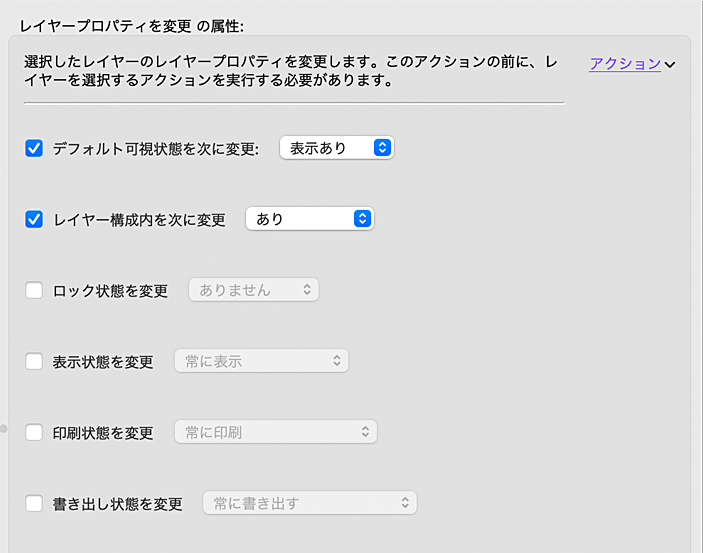Click the blue arrows on あり popup
The height and width of the screenshot is (553, 703).
click(361, 219)
